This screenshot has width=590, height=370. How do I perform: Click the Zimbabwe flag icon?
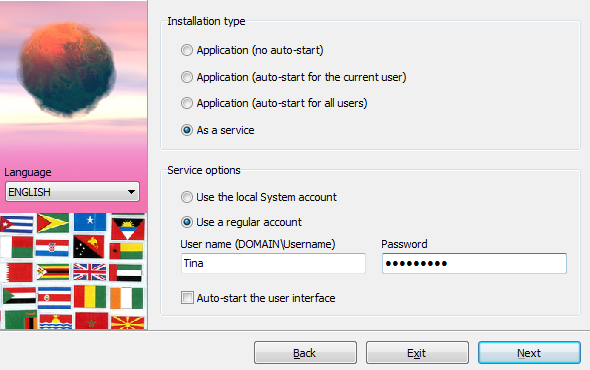[x=53, y=272]
